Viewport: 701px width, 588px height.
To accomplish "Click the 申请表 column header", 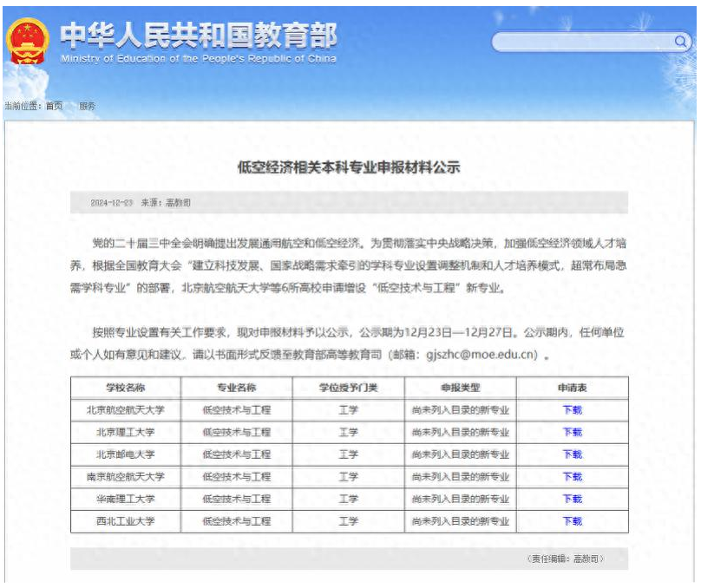I will coord(572,388).
